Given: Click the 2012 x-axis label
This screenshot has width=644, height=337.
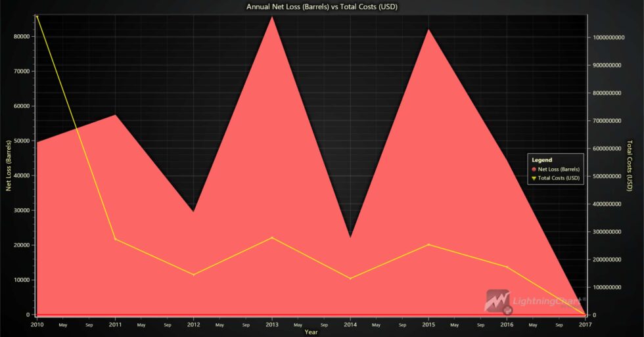Looking at the screenshot, I should tap(193, 325).
